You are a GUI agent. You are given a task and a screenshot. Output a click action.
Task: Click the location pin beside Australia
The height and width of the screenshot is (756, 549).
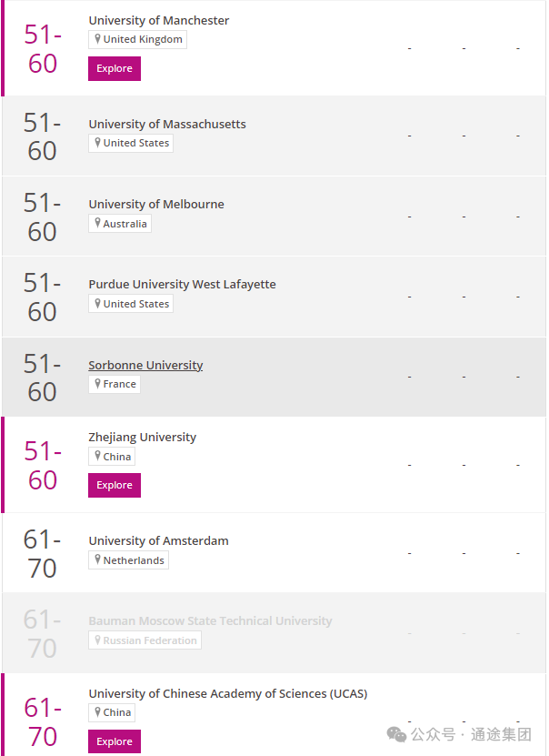[x=98, y=223]
